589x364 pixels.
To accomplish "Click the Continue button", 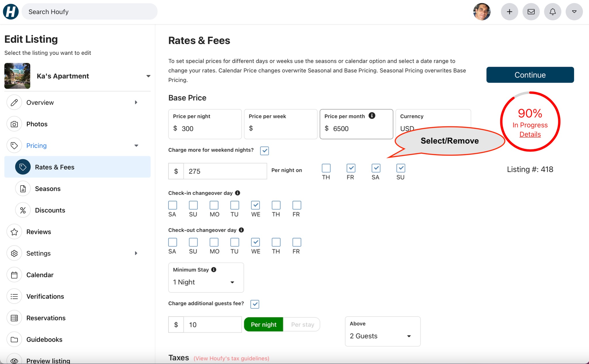I will (530, 75).
